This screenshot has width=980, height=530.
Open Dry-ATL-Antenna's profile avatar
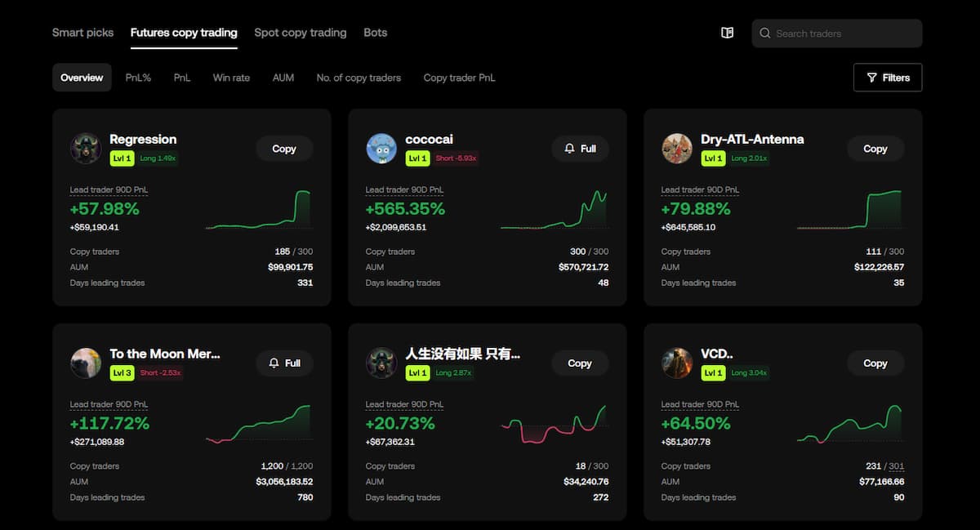coord(677,149)
